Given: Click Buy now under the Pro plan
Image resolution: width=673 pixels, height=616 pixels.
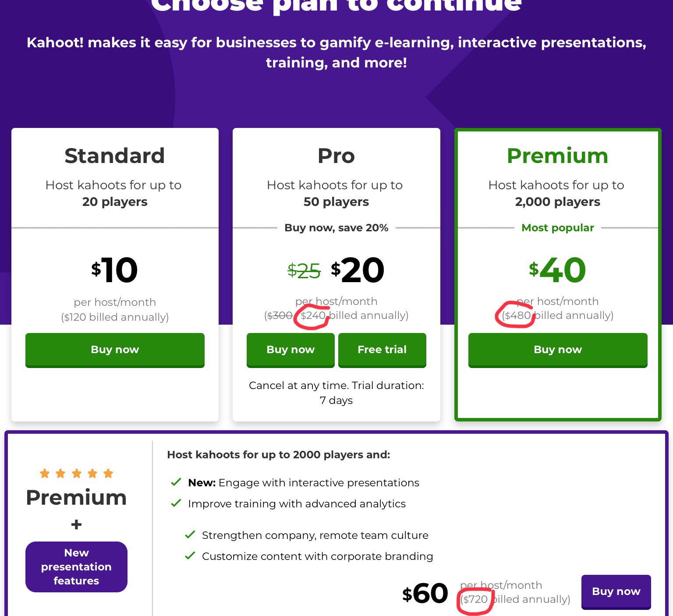Looking at the screenshot, I should 290,350.
